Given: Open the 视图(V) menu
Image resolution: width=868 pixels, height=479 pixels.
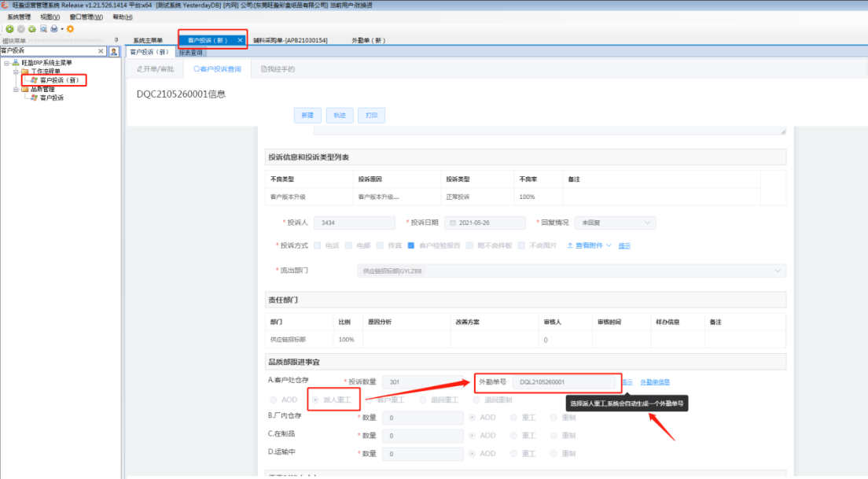Looking at the screenshot, I should pos(50,17).
